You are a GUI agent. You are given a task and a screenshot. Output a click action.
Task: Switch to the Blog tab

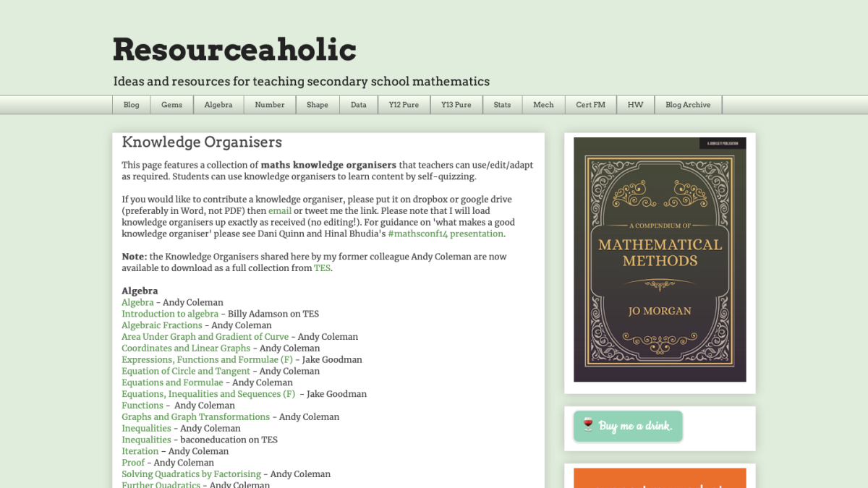pyautogui.click(x=131, y=104)
